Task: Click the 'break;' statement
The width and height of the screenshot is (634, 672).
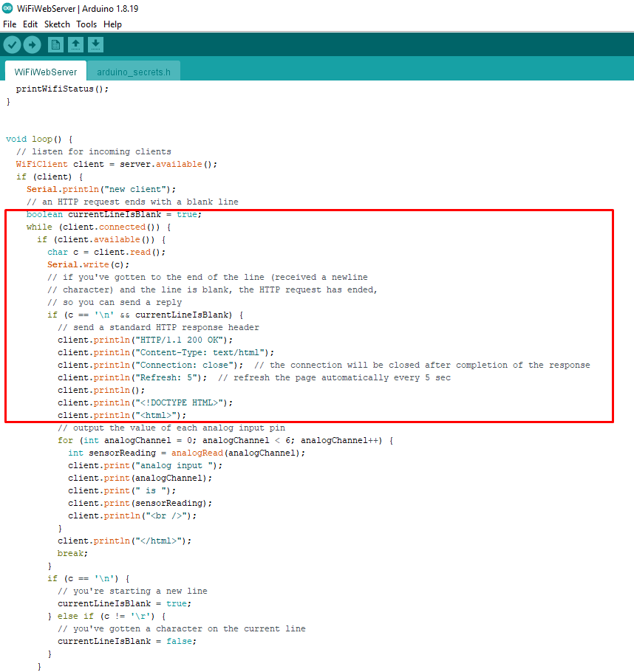Action: point(73,553)
